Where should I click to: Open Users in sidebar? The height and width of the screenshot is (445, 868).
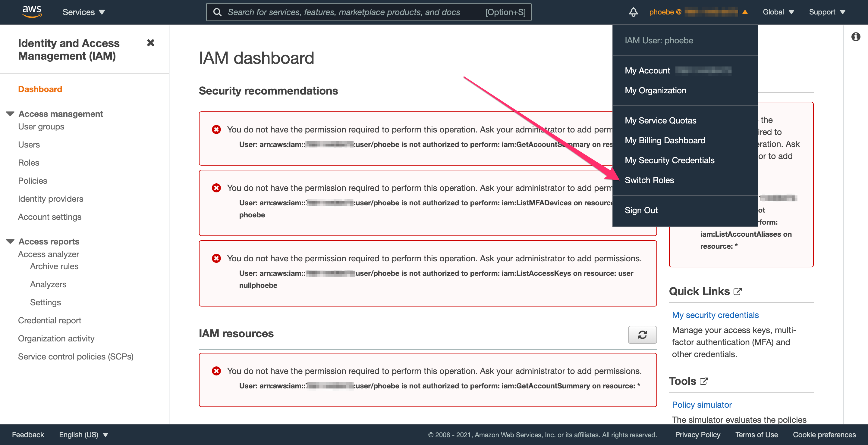point(29,145)
